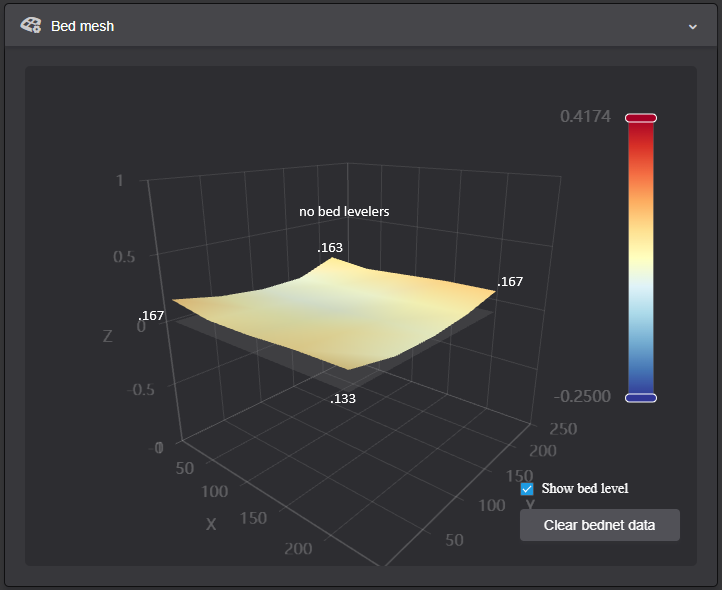Image resolution: width=722 pixels, height=590 pixels.
Task: Click the .133 mesh point label
Action: [343, 399]
